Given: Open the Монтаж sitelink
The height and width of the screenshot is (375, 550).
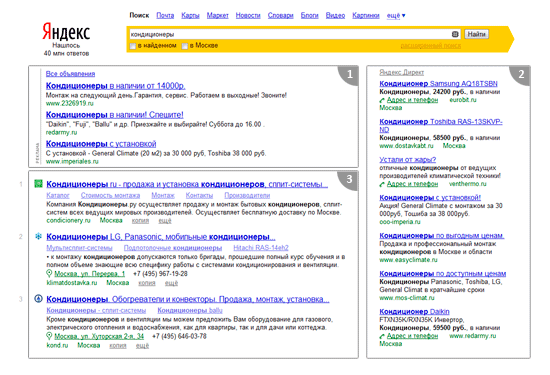Looking at the screenshot, I should click(163, 195).
